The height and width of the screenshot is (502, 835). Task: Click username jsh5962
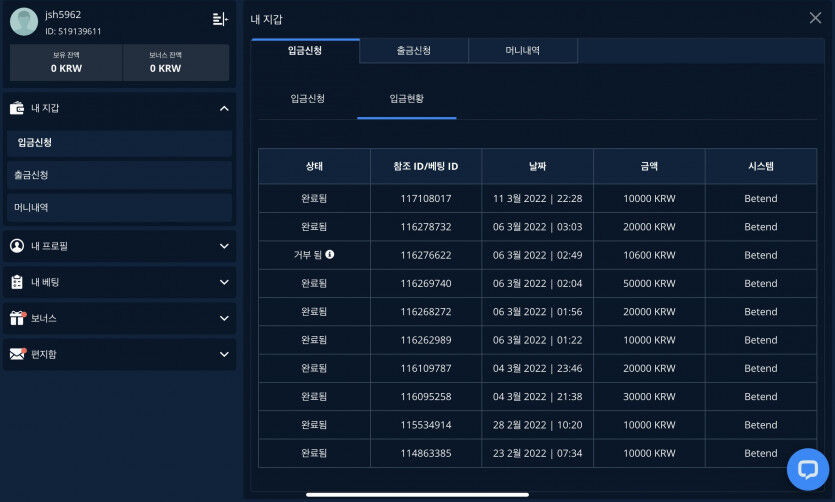pyautogui.click(x=63, y=15)
